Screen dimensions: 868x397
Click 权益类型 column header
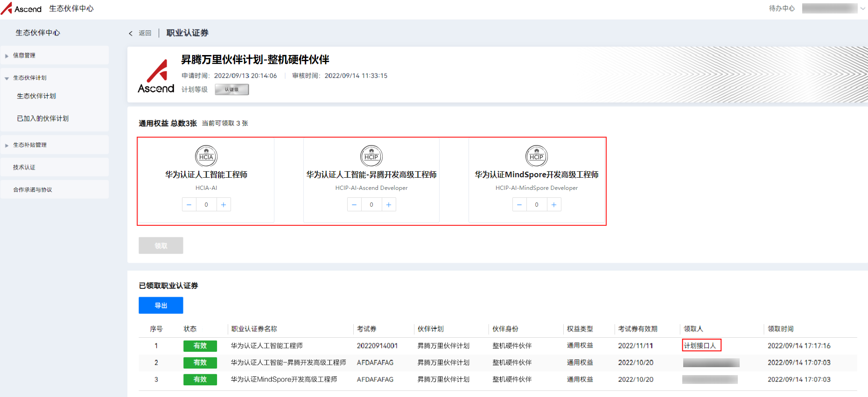tap(580, 329)
